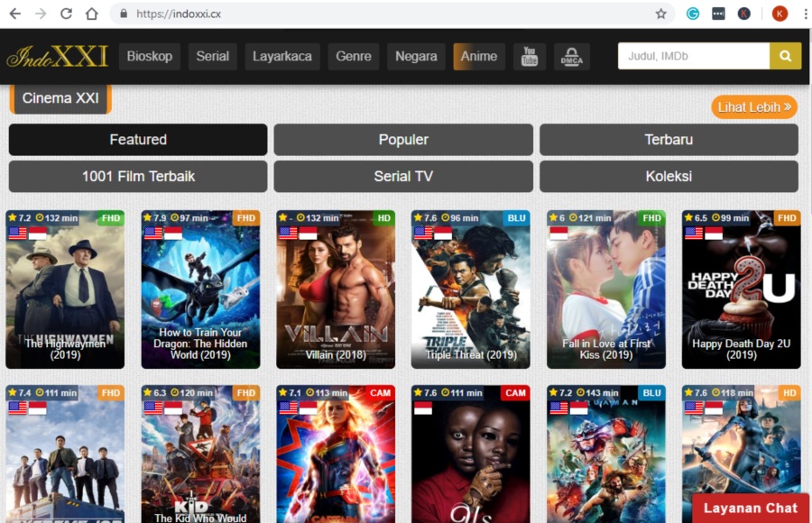Open Bioskop menu
This screenshot has width=812, height=523.
click(150, 57)
